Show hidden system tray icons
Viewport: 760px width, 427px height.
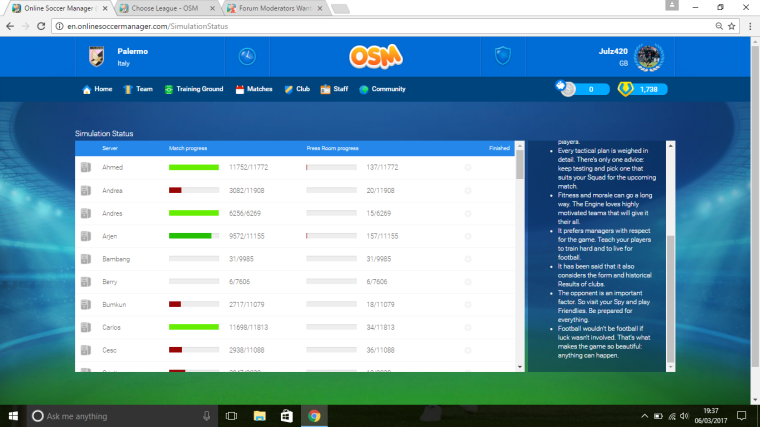644,416
